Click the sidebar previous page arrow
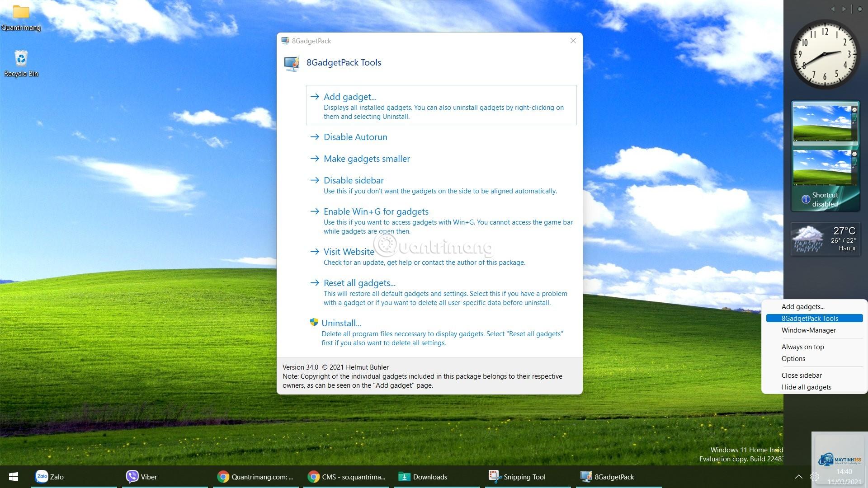868x488 pixels. pyautogui.click(x=832, y=9)
